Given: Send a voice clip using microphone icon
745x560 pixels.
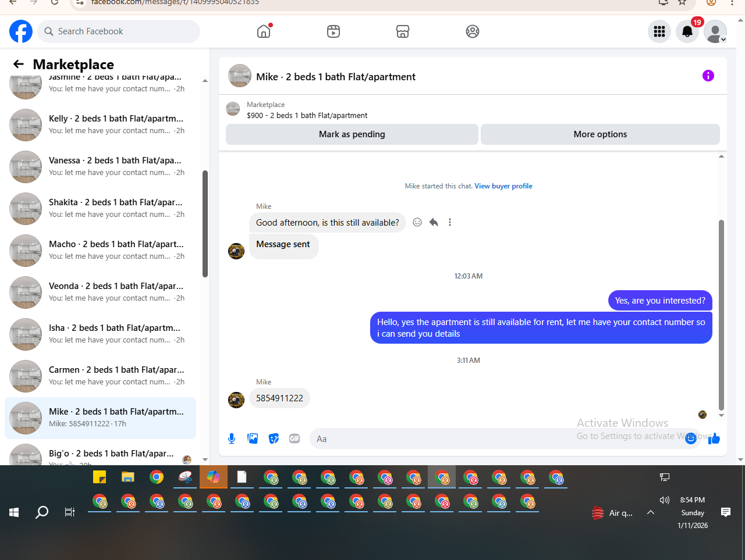Looking at the screenshot, I should pos(232,438).
